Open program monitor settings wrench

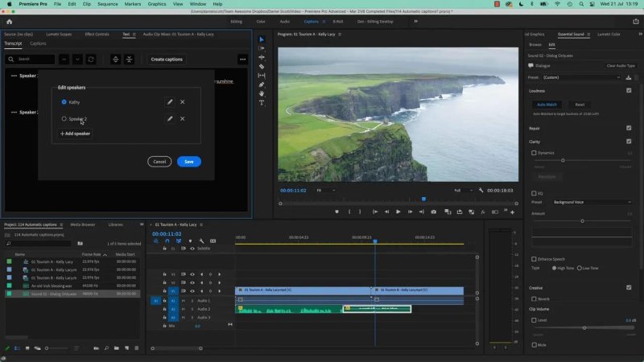click(x=481, y=190)
